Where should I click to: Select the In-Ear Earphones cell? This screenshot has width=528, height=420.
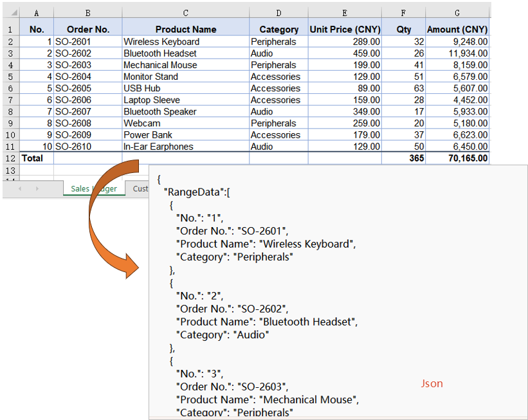(186, 147)
